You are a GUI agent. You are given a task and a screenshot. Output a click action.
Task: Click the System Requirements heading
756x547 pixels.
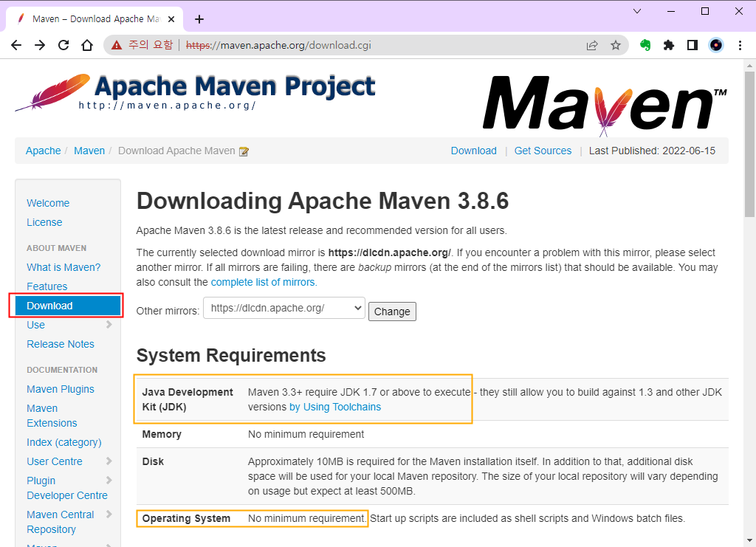(x=231, y=356)
